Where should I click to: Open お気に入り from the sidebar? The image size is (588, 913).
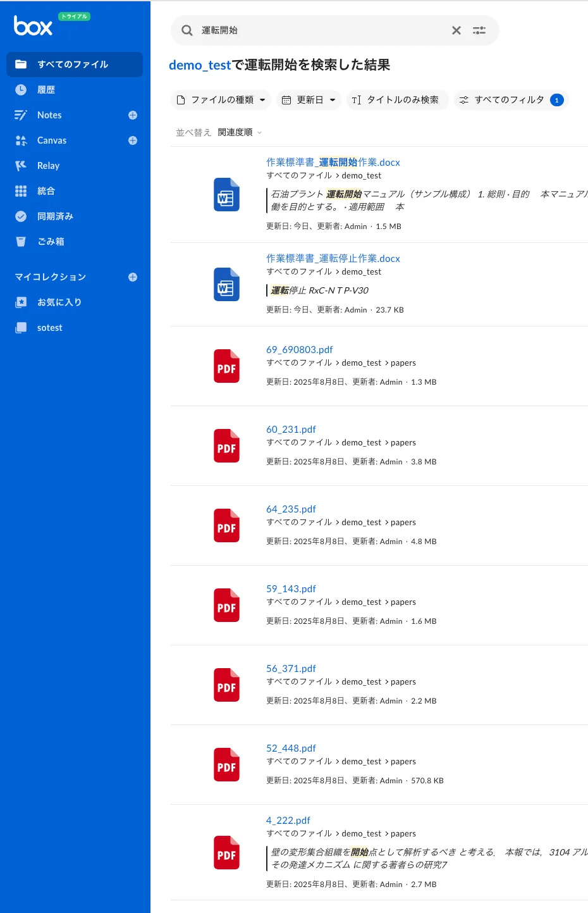pos(58,302)
